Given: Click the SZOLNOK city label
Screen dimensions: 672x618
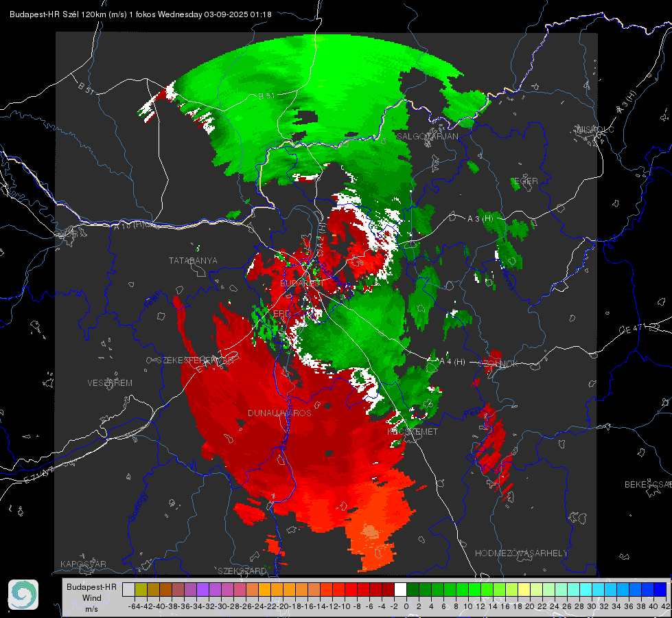Looking at the screenshot, I should tap(498, 364).
